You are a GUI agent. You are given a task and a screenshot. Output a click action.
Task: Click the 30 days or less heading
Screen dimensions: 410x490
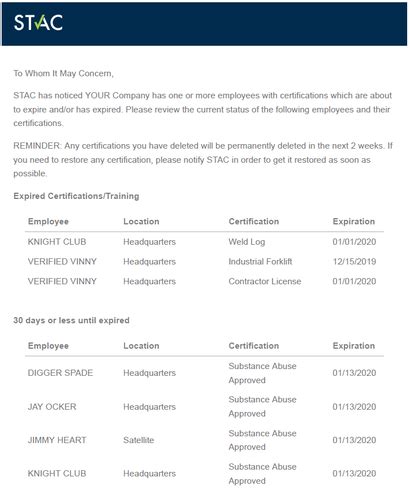click(71, 320)
